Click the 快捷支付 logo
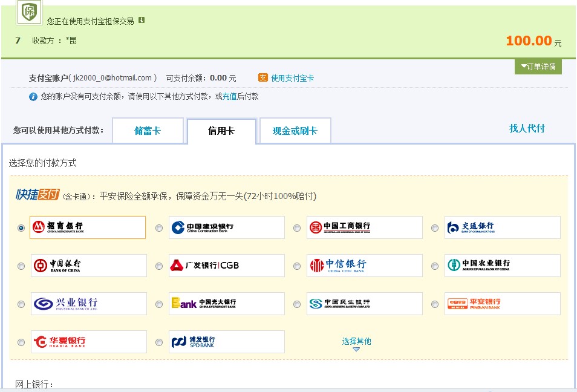This screenshot has width=577, height=392. 37,194
